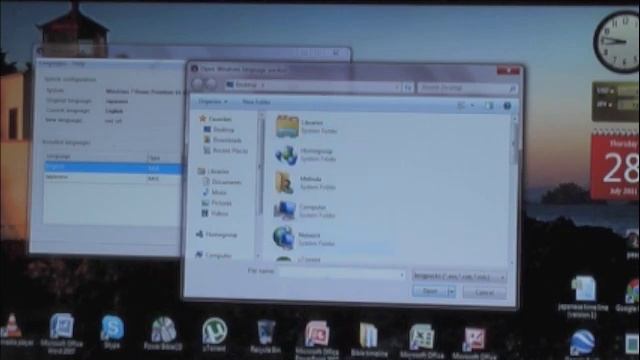
Task: Go back in the Open dialog
Action: (198, 84)
